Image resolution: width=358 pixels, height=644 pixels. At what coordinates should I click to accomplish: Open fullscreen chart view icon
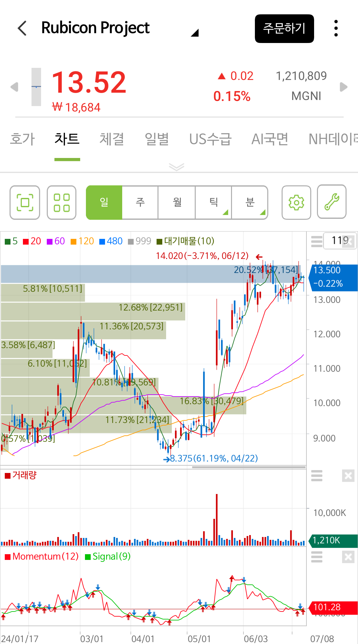(25, 203)
